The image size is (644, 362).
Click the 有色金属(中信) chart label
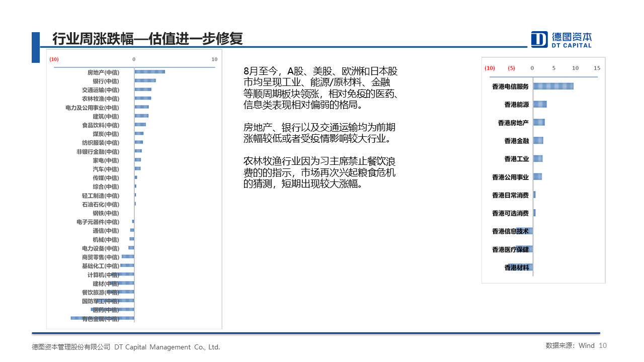pos(101,319)
